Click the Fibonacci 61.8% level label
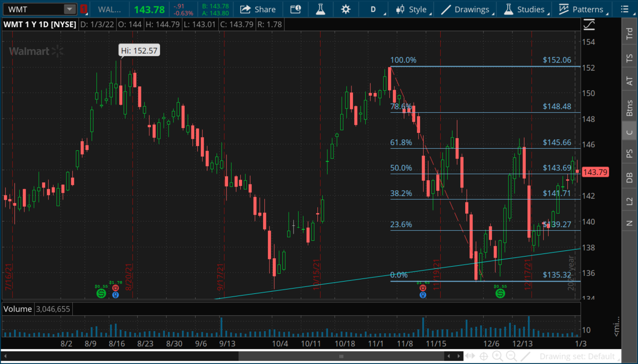 tap(401, 142)
